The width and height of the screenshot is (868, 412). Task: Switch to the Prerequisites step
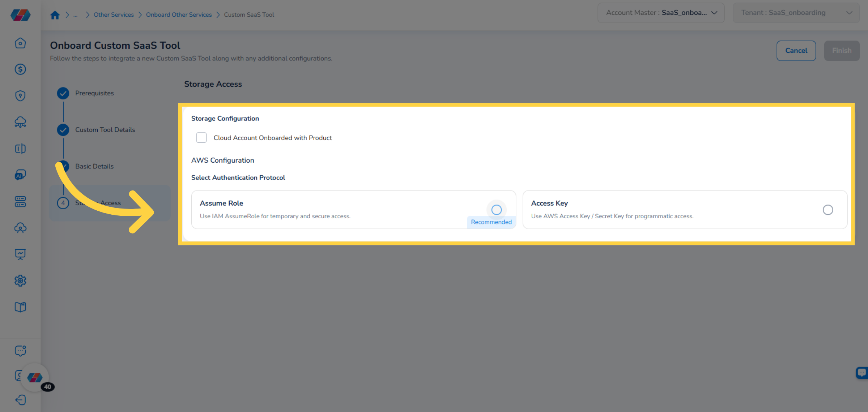pyautogui.click(x=94, y=93)
